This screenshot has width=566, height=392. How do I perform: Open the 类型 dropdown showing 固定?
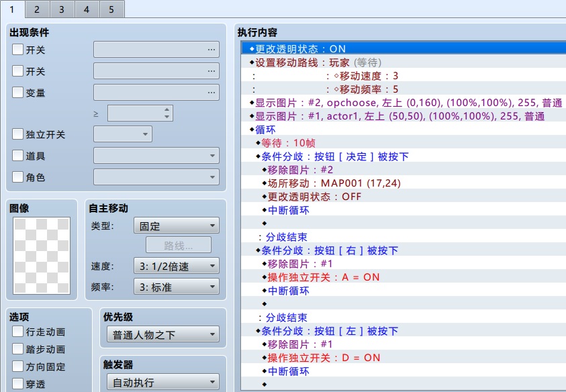click(177, 226)
